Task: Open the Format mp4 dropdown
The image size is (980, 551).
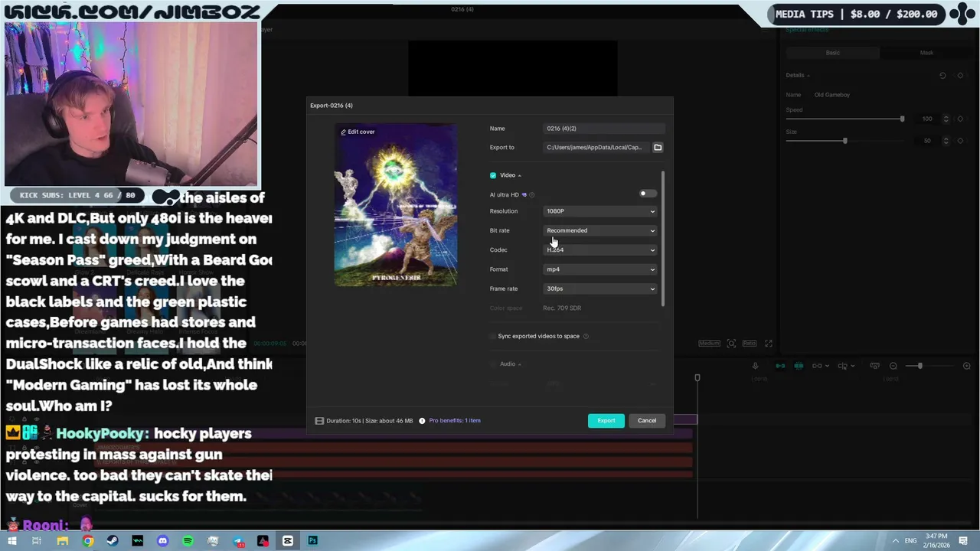Action: pyautogui.click(x=600, y=269)
